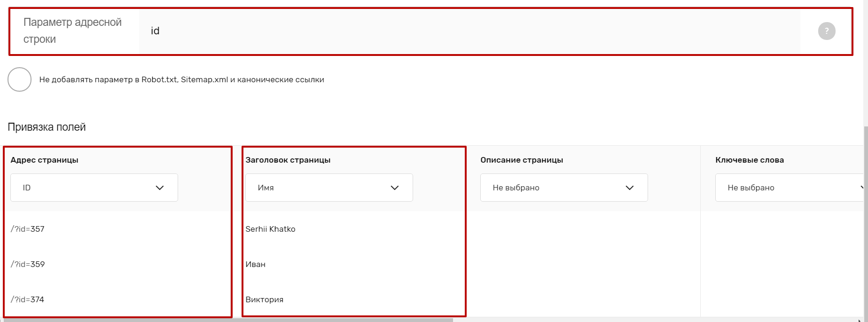Click the Адрес страницы column header
Viewport: 868px width, 322px height.
pos(44,160)
